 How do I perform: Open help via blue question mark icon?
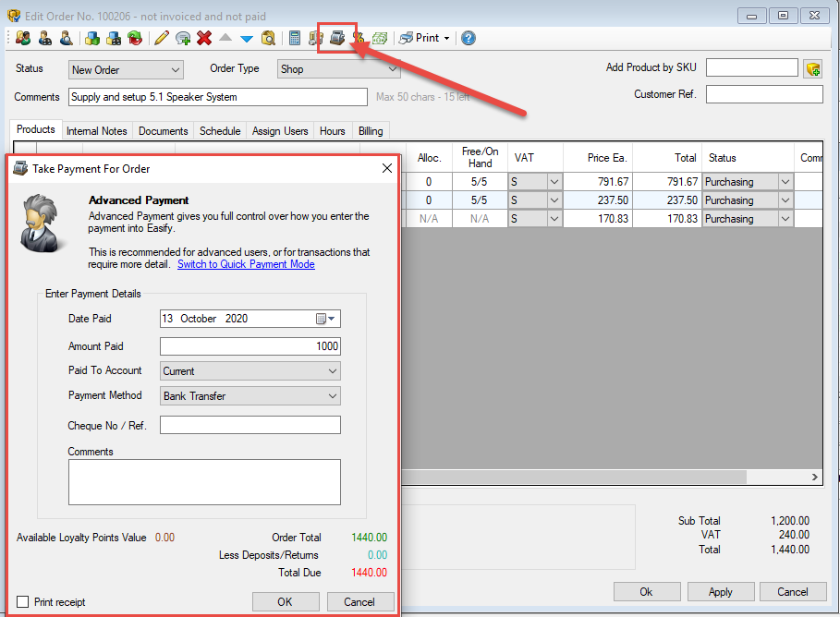[x=469, y=38]
